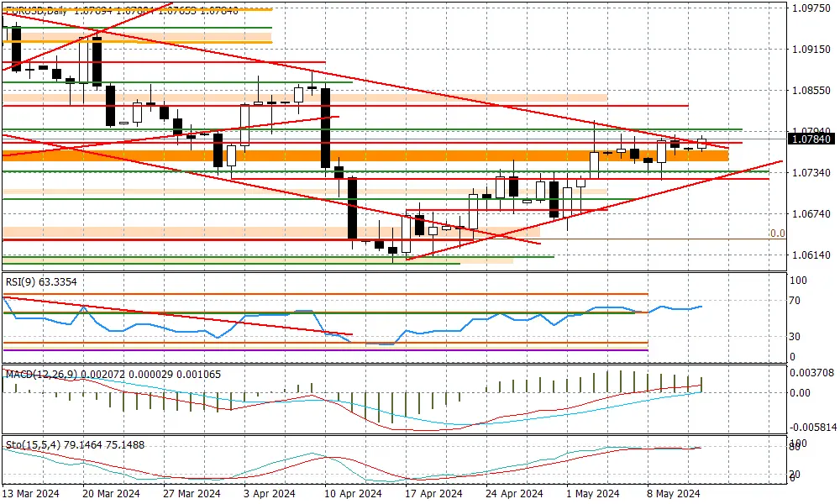Click the RSI(9) 63.3354 indicator label

point(41,281)
